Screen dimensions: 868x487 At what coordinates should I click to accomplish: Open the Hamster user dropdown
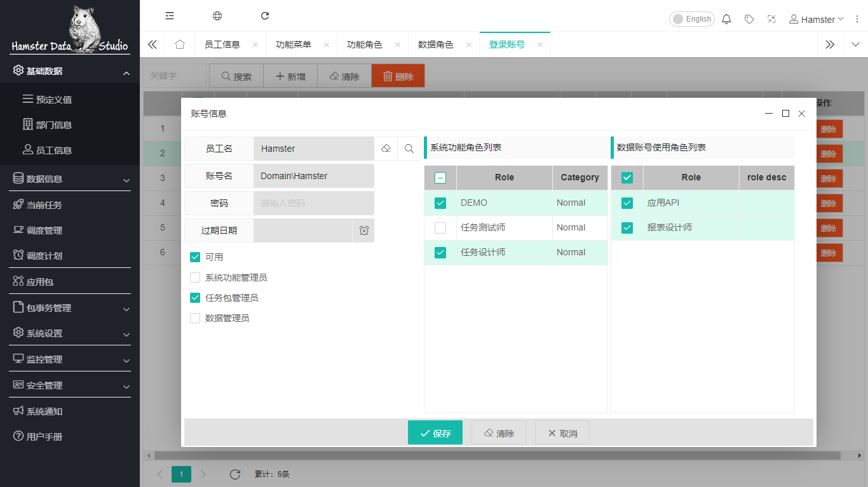point(817,19)
